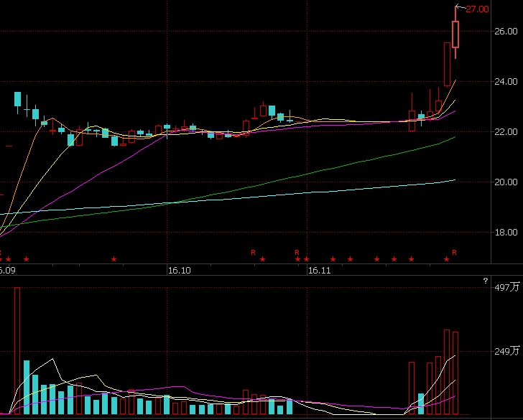Select the 22.00 price axis label
Viewport: 523px width, 420px height.
click(506, 132)
